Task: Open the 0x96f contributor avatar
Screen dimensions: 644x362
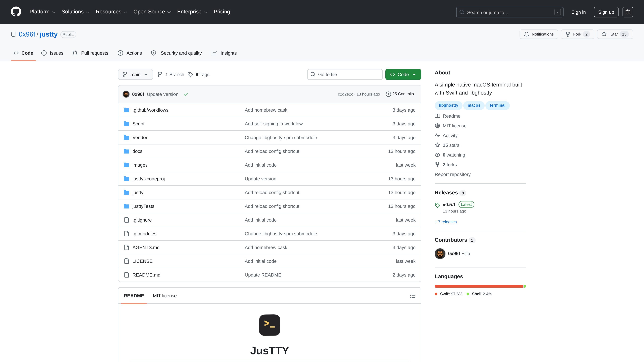Action: [x=440, y=254]
